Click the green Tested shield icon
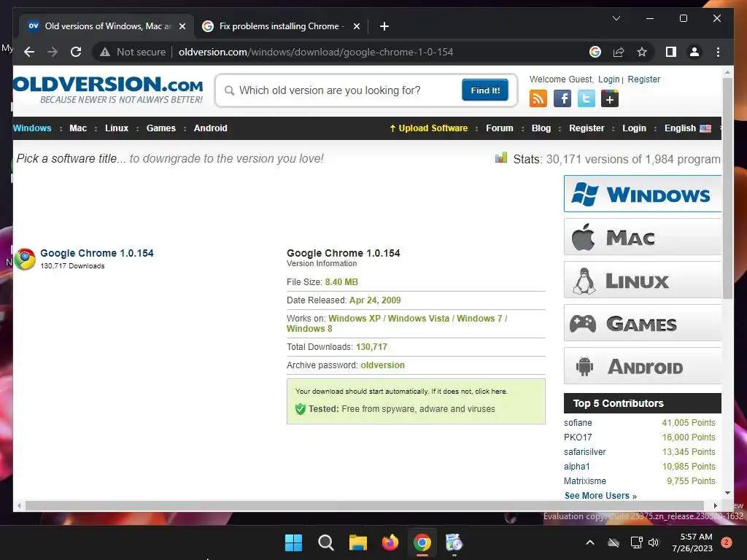Image resolution: width=747 pixels, height=560 pixels. pyautogui.click(x=300, y=408)
